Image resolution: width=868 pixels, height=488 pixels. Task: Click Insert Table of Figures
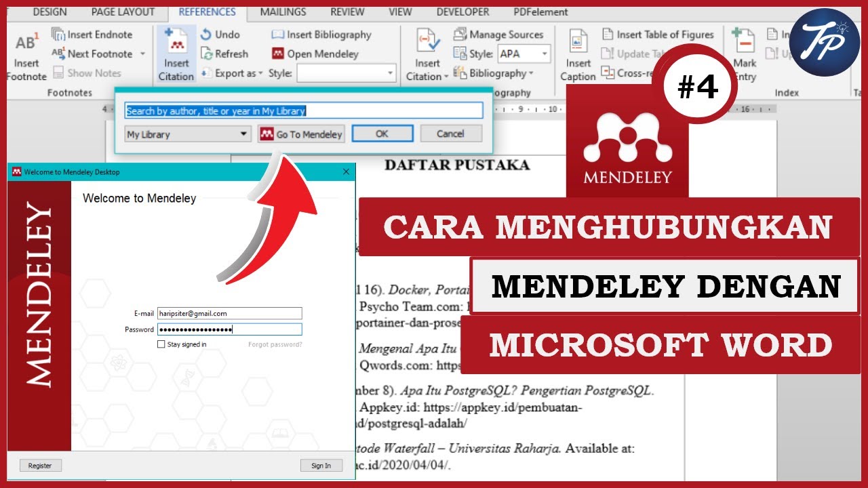click(x=658, y=35)
